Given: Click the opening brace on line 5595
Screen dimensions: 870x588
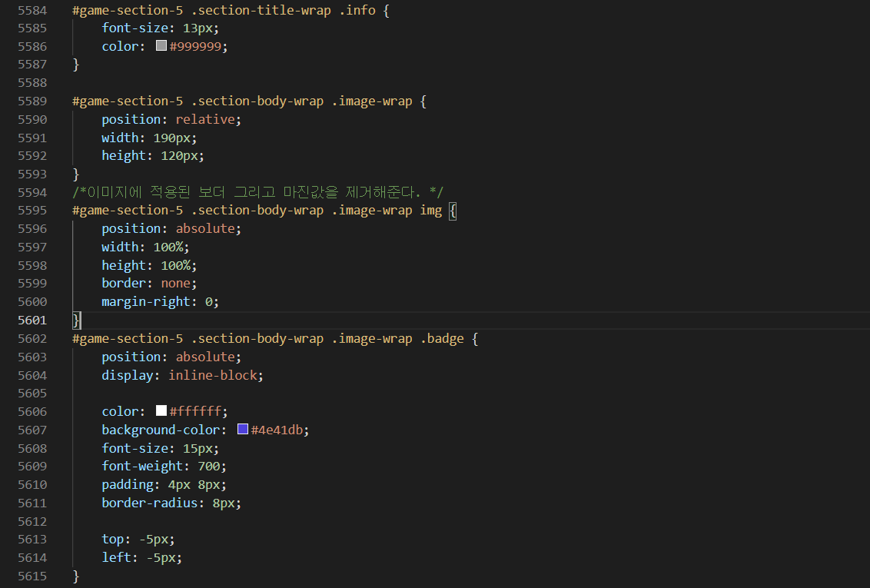Looking at the screenshot, I should [453, 211].
